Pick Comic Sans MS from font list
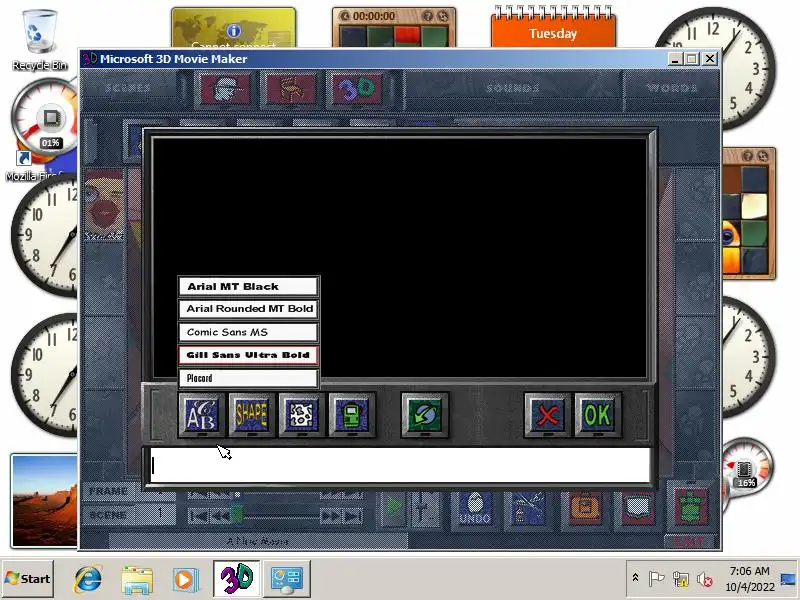 [248, 332]
